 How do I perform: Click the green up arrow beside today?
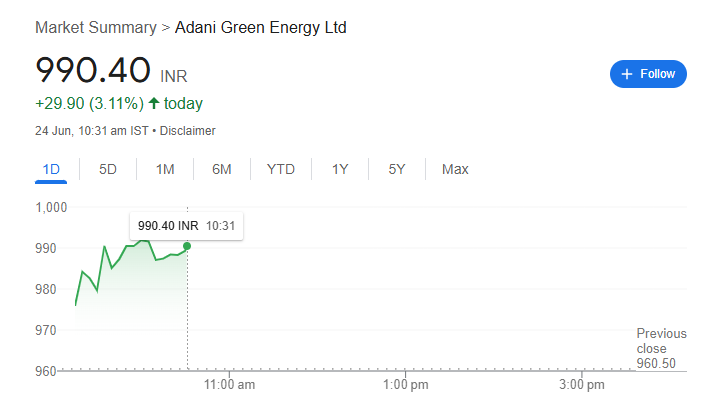154,103
